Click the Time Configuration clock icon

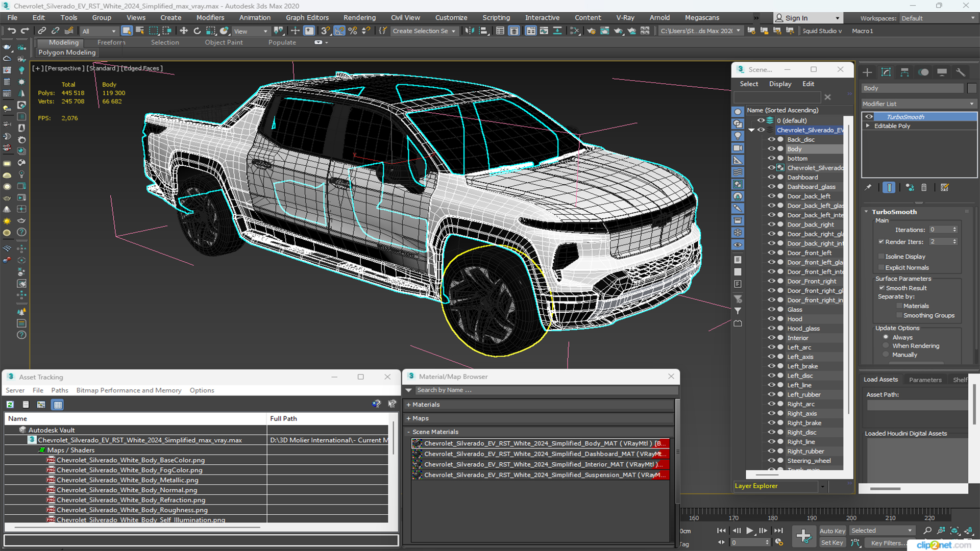pyautogui.click(x=779, y=542)
